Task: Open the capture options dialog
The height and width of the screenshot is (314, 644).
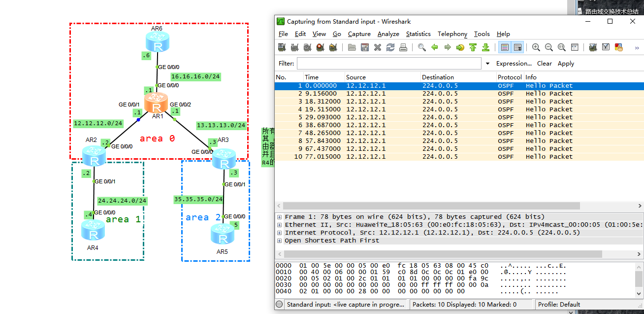Action: pyautogui.click(x=294, y=47)
